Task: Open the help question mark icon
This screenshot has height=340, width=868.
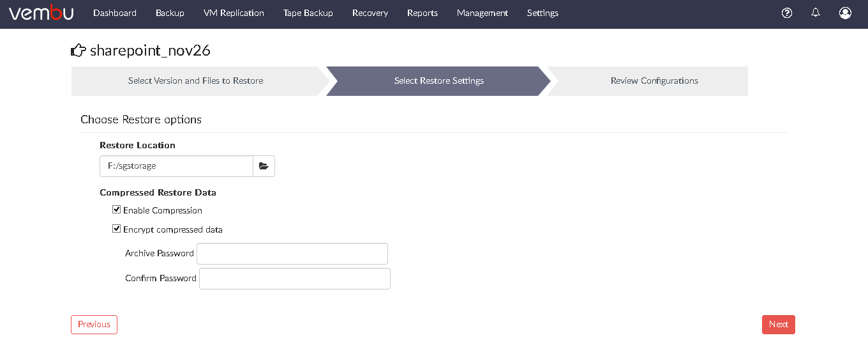Action: click(x=787, y=13)
